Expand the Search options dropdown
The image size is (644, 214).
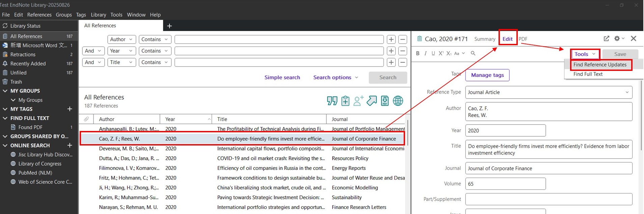[x=336, y=77]
